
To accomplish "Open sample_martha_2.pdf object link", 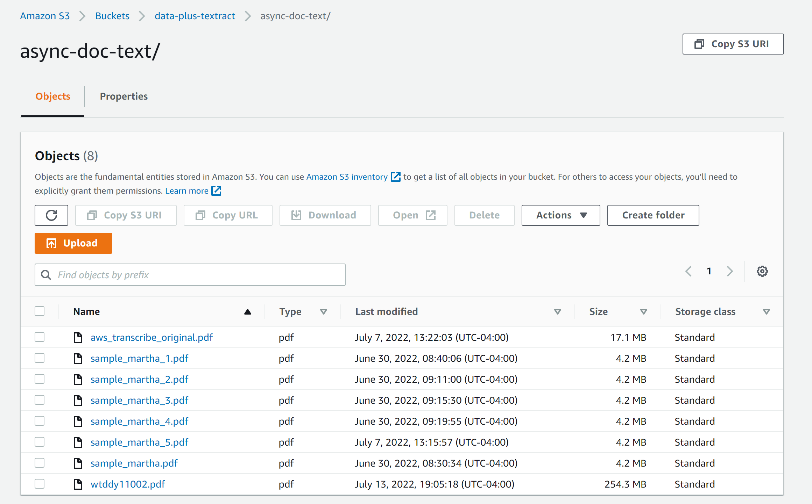I will tap(139, 379).
